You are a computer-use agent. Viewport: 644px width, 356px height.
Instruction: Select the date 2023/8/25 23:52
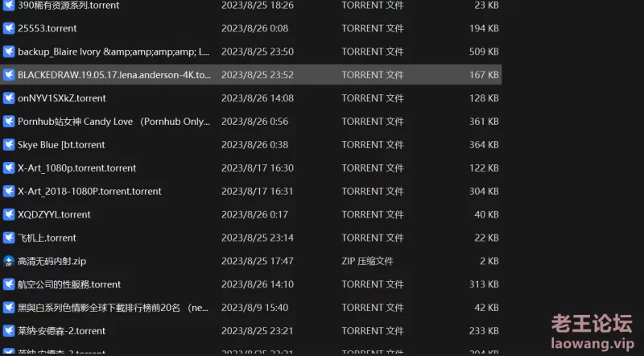click(258, 75)
